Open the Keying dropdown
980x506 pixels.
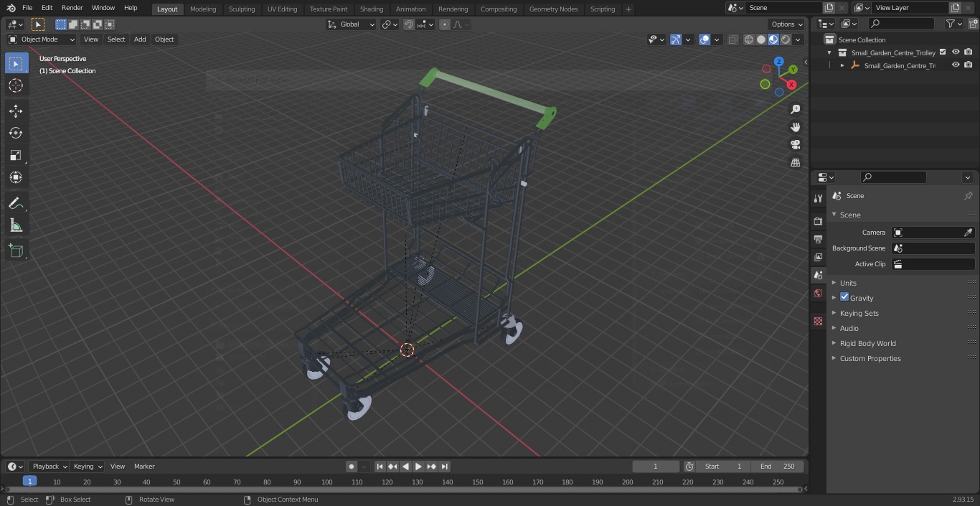(88, 467)
